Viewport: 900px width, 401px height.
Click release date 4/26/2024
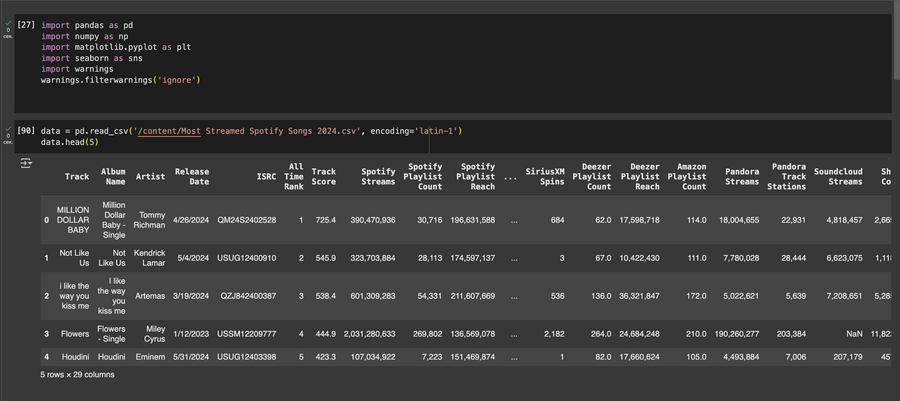[x=191, y=220]
